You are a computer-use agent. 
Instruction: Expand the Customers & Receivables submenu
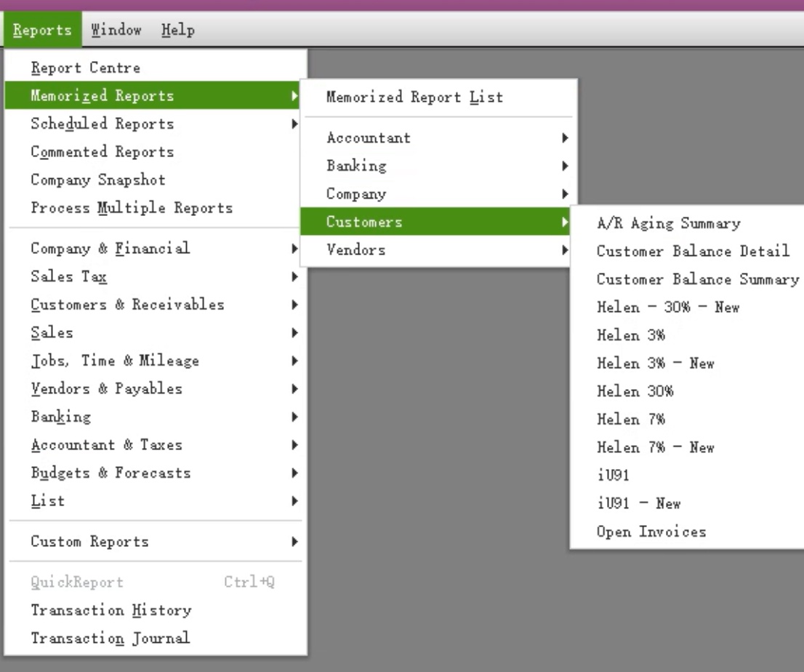tap(128, 304)
